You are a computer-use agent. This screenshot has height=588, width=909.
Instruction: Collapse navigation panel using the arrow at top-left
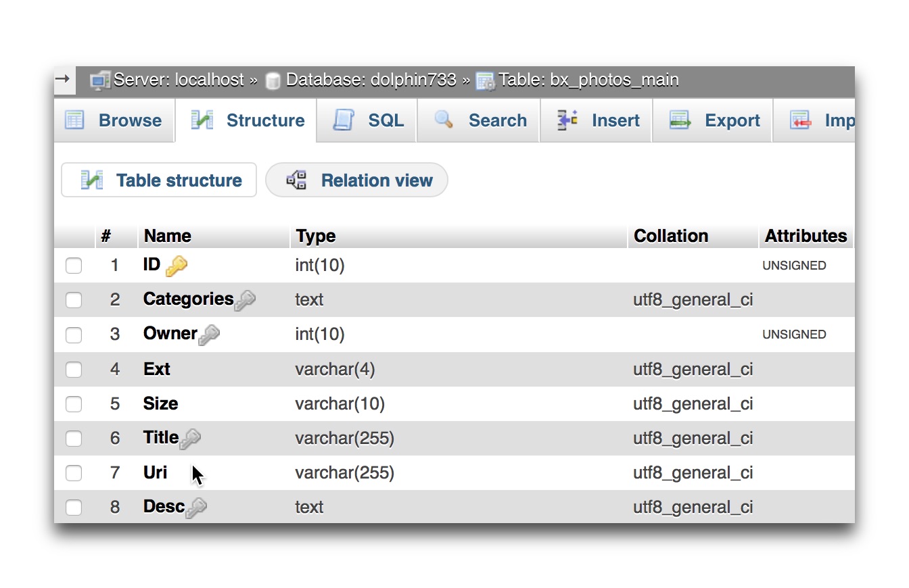62,79
